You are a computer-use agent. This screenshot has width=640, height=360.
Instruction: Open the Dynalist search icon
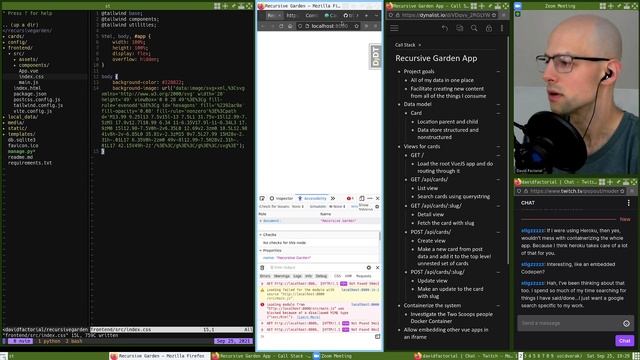(474, 28)
